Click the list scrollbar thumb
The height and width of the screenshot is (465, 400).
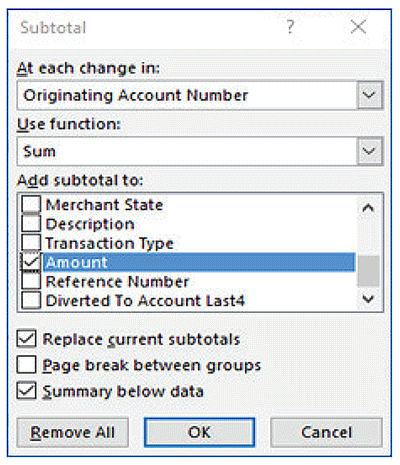coord(368,271)
